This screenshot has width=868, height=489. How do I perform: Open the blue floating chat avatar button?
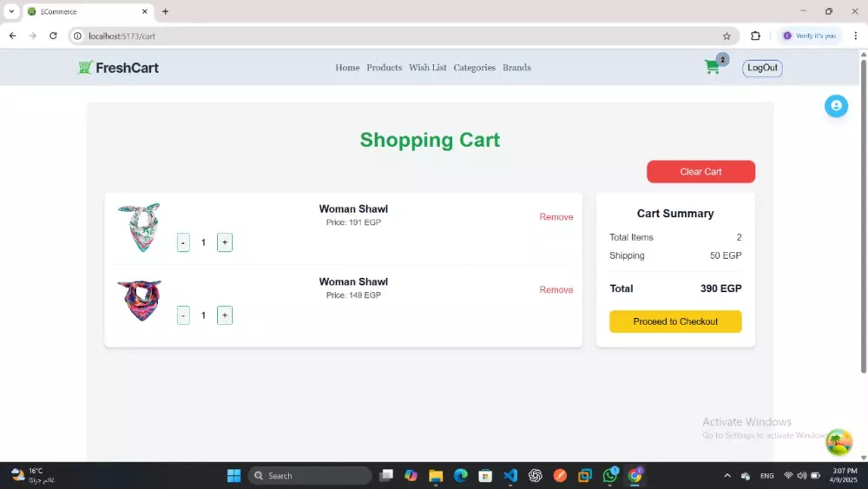836,106
